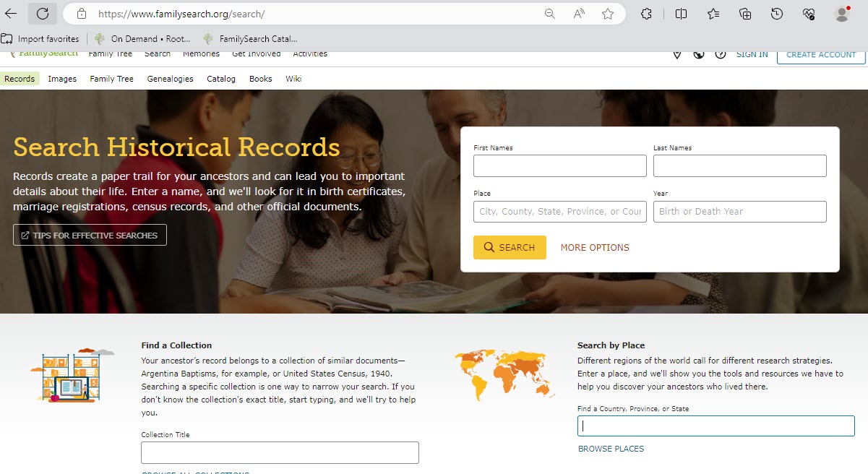Focus the First Names field
Screen dimensions: 868x474
click(560, 165)
